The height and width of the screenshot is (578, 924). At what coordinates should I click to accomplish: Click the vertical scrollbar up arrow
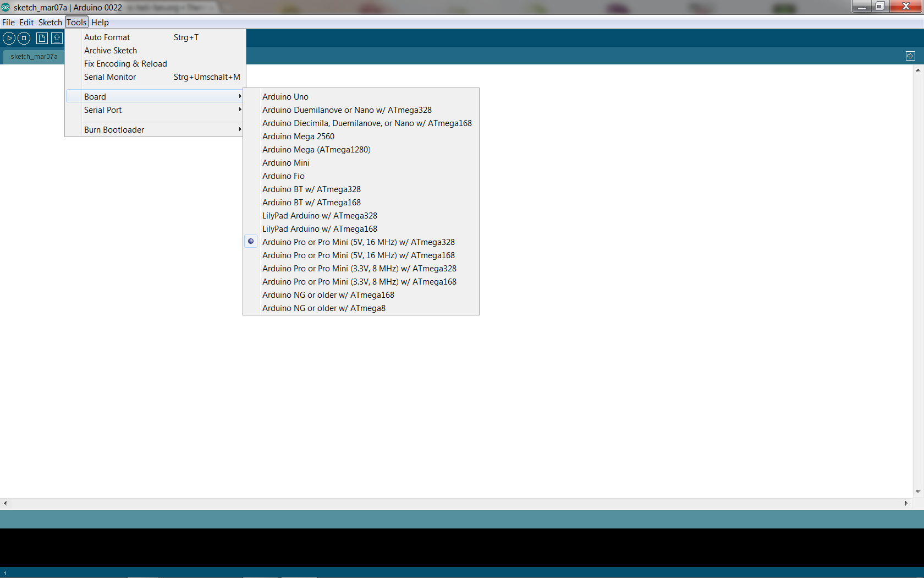(x=918, y=70)
